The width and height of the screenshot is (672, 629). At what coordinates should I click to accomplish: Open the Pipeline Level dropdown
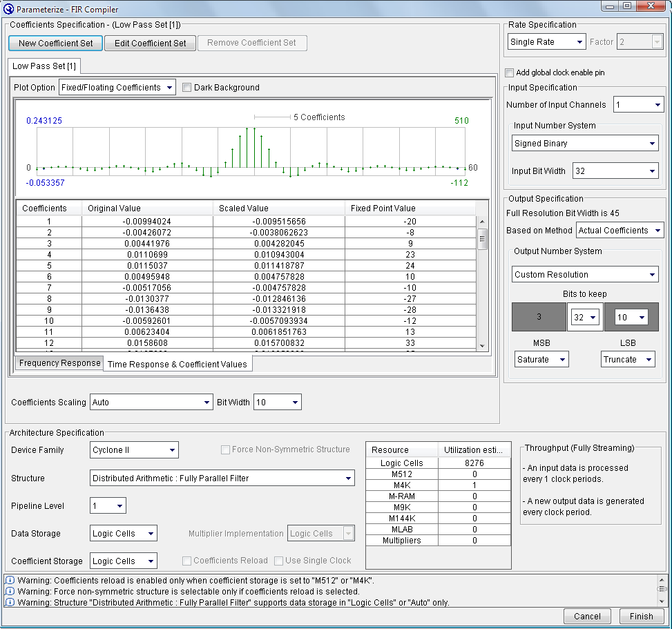pos(108,506)
